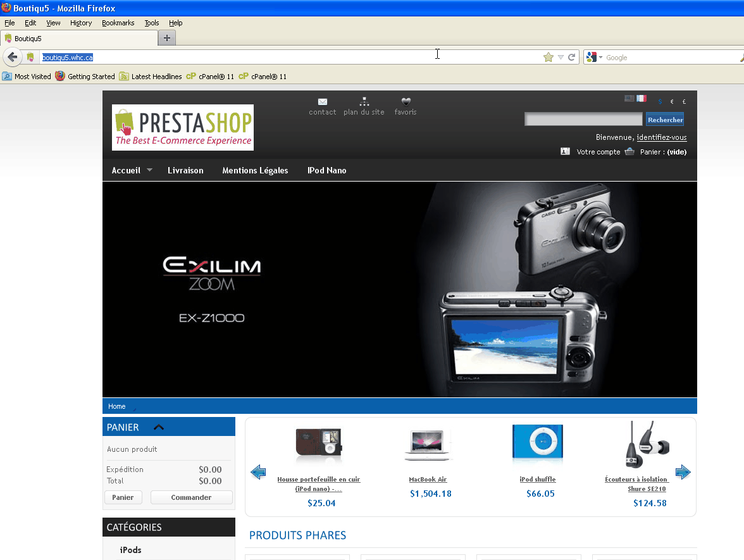Open the Mentions Légales navigation item
The height and width of the screenshot is (560, 744).
pos(256,170)
